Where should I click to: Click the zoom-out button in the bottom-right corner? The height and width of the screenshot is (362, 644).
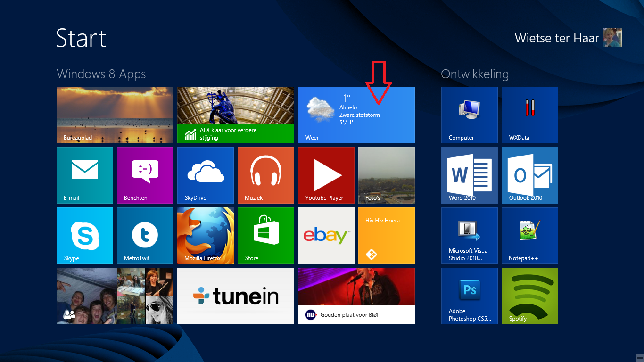(x=639, y=358)
